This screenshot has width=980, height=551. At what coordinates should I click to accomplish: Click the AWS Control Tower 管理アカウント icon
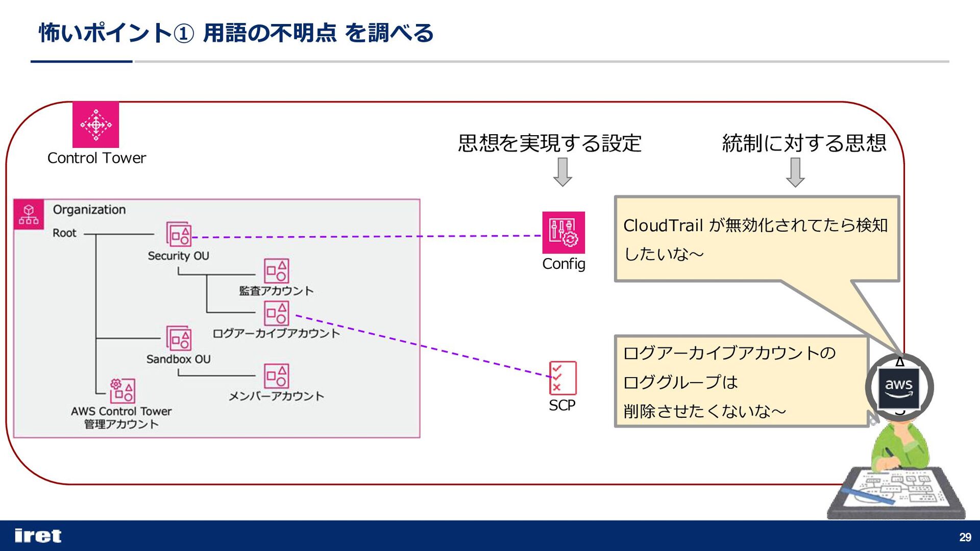122,391
